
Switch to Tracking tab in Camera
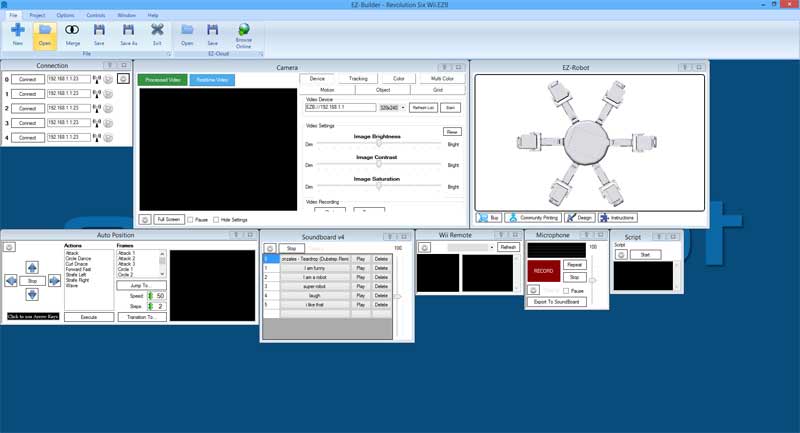(x=358, y=79)
